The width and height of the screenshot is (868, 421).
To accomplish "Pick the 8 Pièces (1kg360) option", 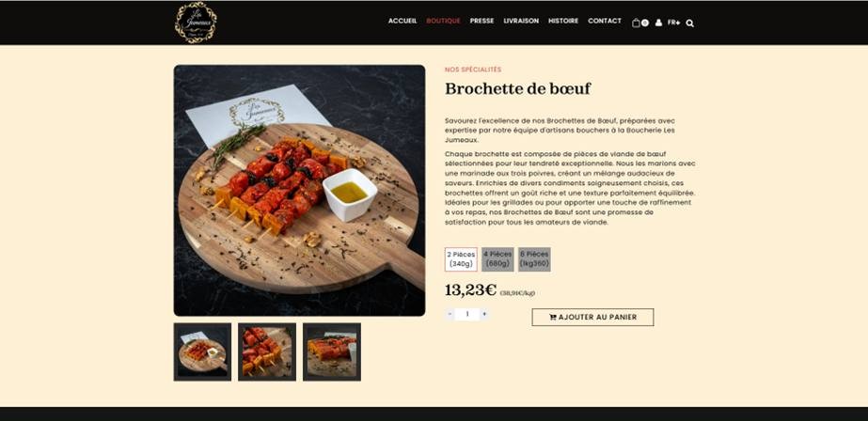I will 534,259.
